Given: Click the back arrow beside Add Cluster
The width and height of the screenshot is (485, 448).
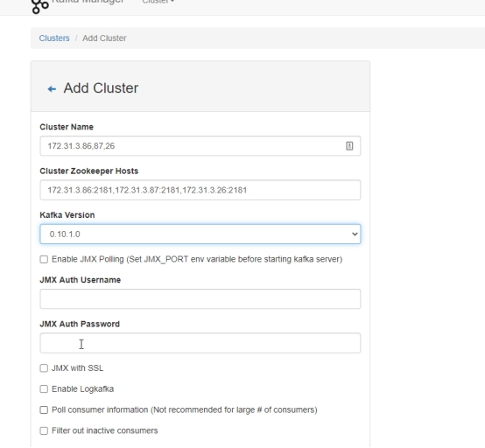Looking at the screenshot, I should click(x=52, y=89).
